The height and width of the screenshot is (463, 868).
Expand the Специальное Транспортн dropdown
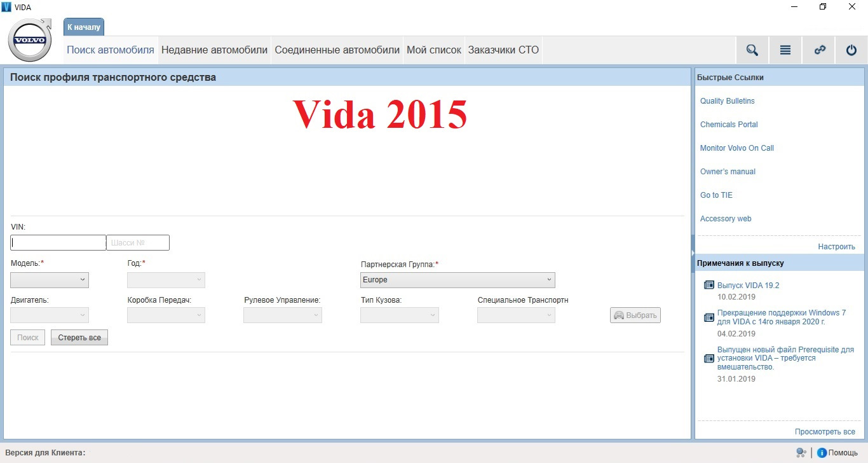[516, 315]
